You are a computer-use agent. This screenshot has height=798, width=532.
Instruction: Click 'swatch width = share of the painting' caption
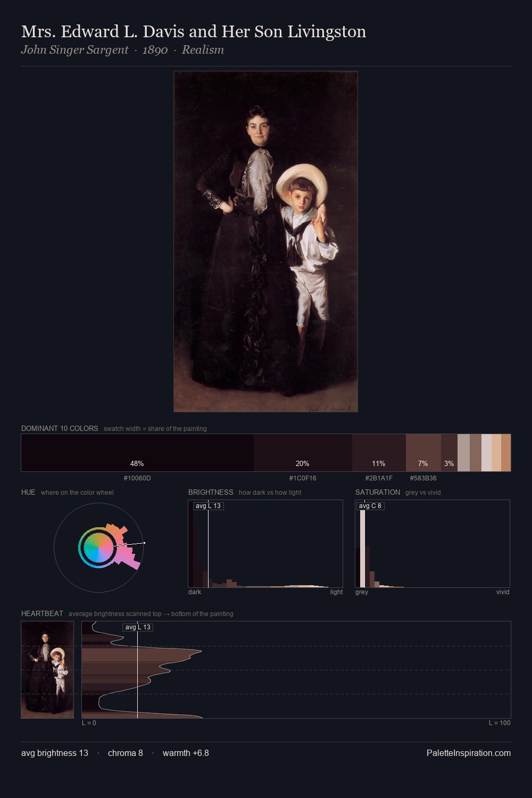point(155,429)
